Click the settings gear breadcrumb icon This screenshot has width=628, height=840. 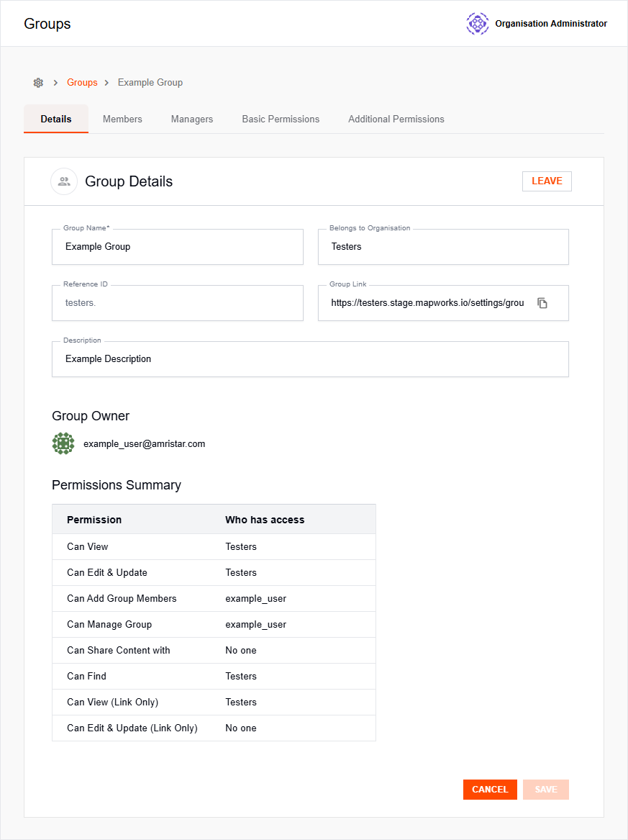[x=38, y=83]
